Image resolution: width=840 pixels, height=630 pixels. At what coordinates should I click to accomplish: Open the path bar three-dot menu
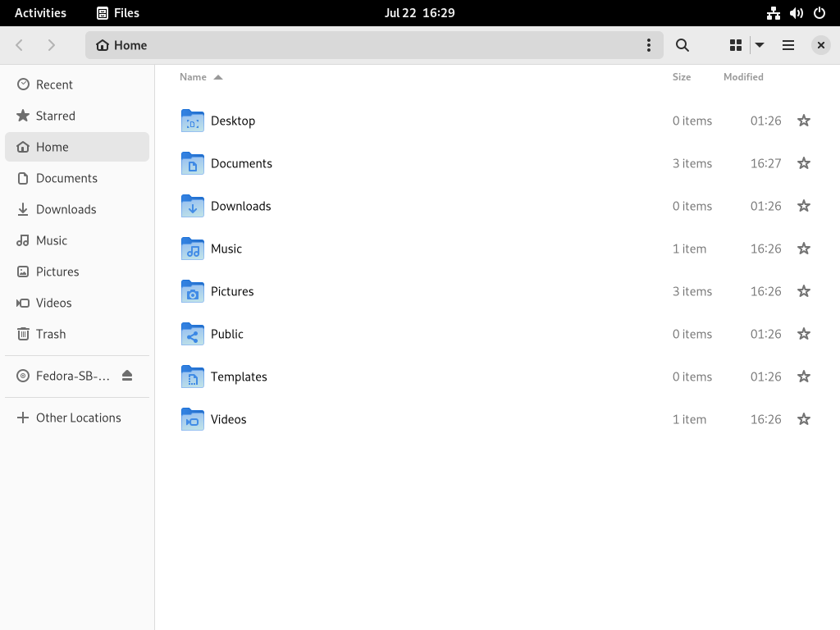(x=649, y=45)
